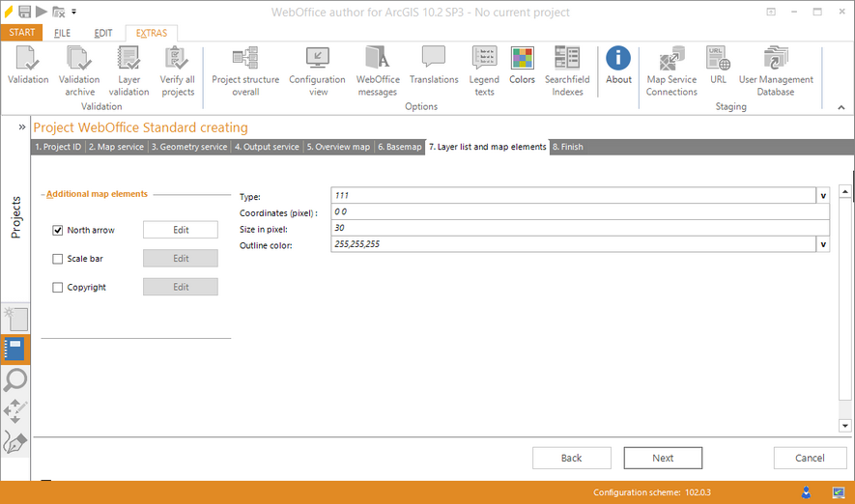This screenshot has height=504, width=855.
Task: Select the blue notebook sidebar icon
Action: 15,350
